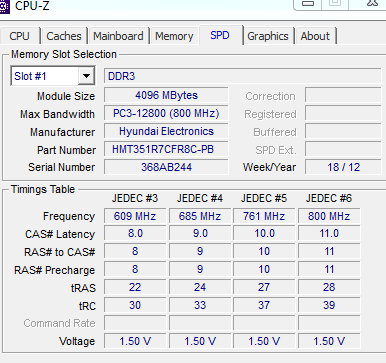This screenshot has height=363, width=386.
Task: Click the JEDEC #4 column header
Action: pos(200,198)
